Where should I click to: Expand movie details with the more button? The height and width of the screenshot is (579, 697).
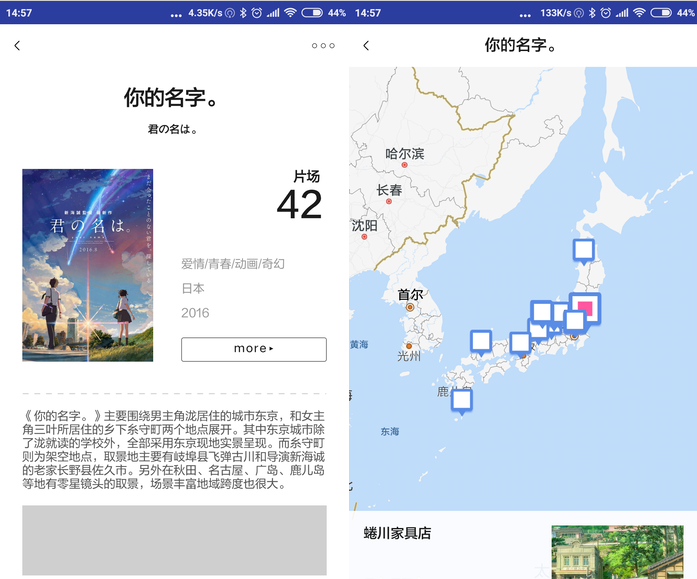(x=253, y=349)
